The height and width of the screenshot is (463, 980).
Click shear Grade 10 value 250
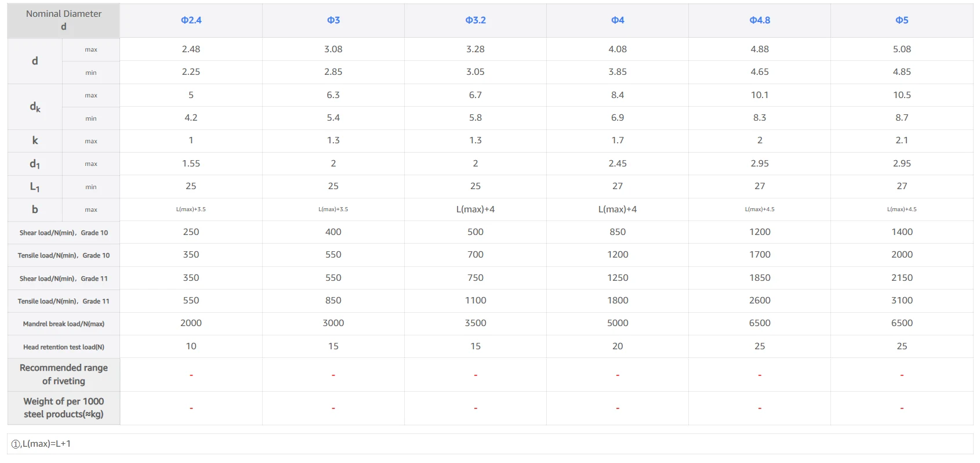(x=191, y=232)
